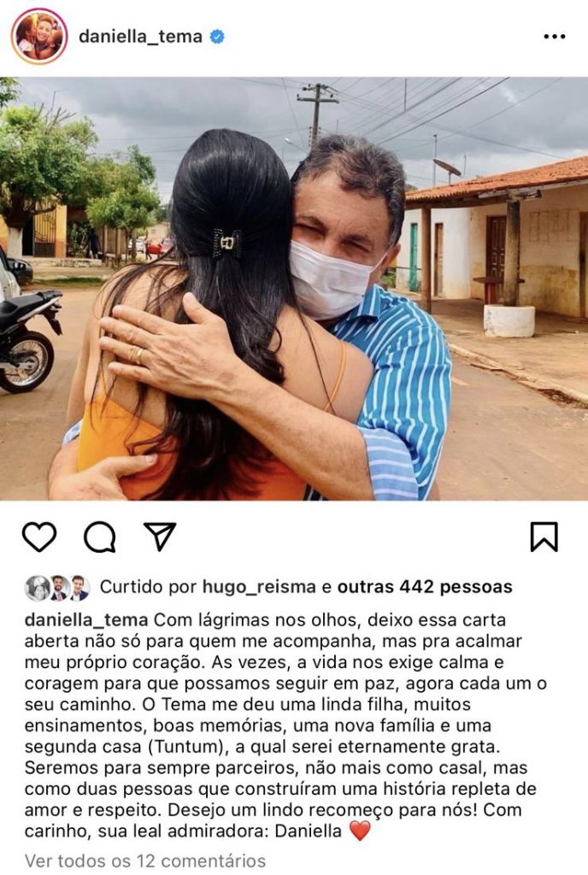Click the blue verified badge
This screenshot has width=588, height=875.
click(217, 37)
